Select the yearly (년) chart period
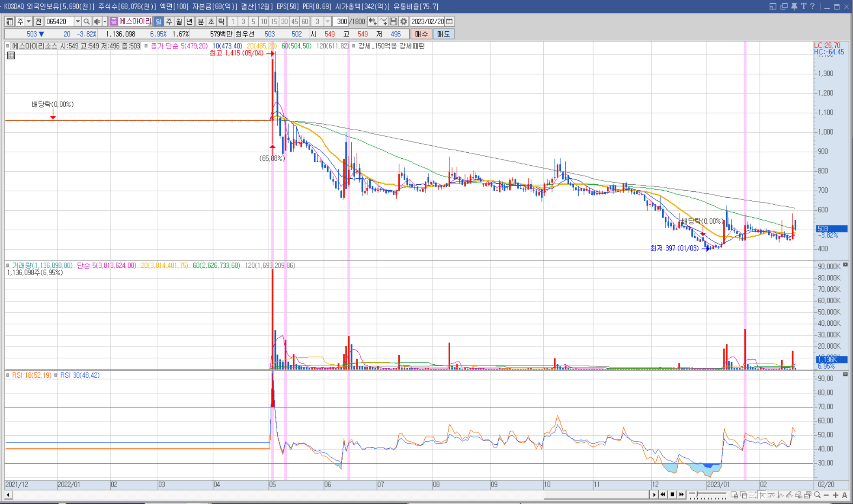853x504 pixels. point(189,22)
